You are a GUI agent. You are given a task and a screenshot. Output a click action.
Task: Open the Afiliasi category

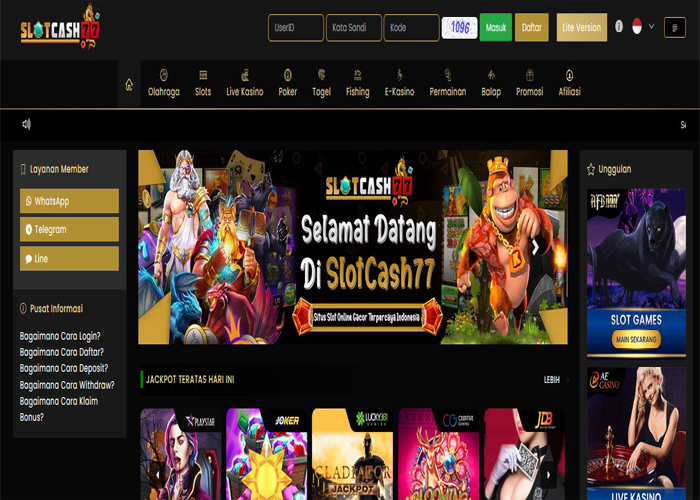coord(569,83)
